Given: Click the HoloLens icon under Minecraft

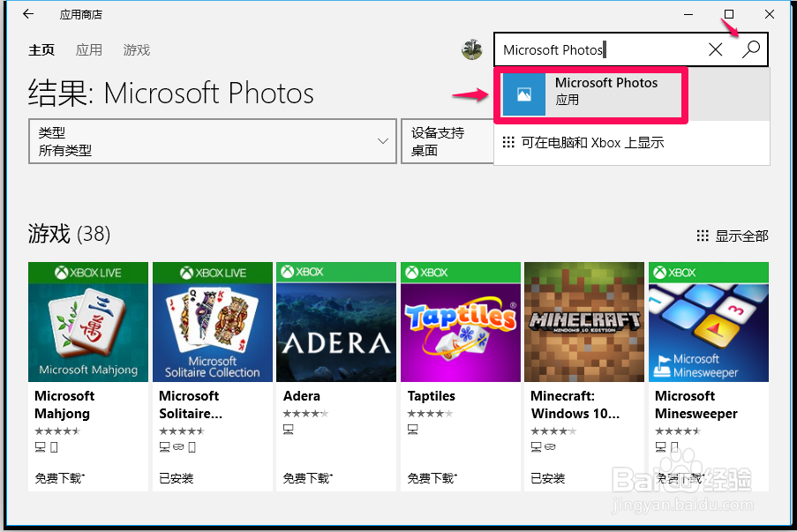Looking at the screenshot, I should (x=550, y=447).
